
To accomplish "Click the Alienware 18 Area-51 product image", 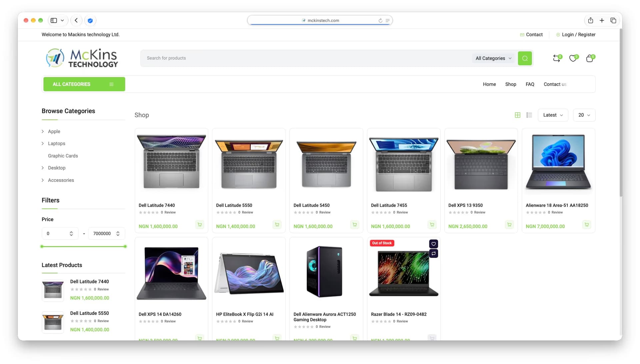I will 558,162.
